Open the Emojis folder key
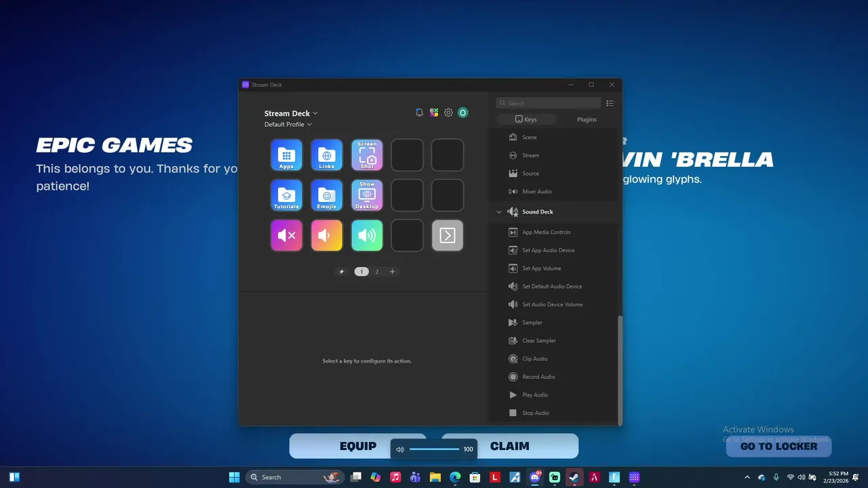Image resolution: width=868 pixels, height=488 pixels. pyautogui.click(x=326, y=195)
